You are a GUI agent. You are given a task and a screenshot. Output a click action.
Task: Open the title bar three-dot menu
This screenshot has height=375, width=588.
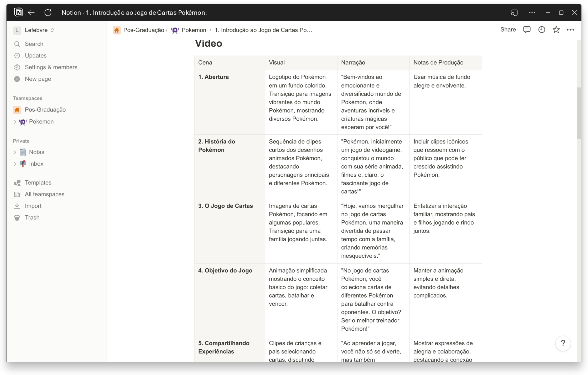532,12
